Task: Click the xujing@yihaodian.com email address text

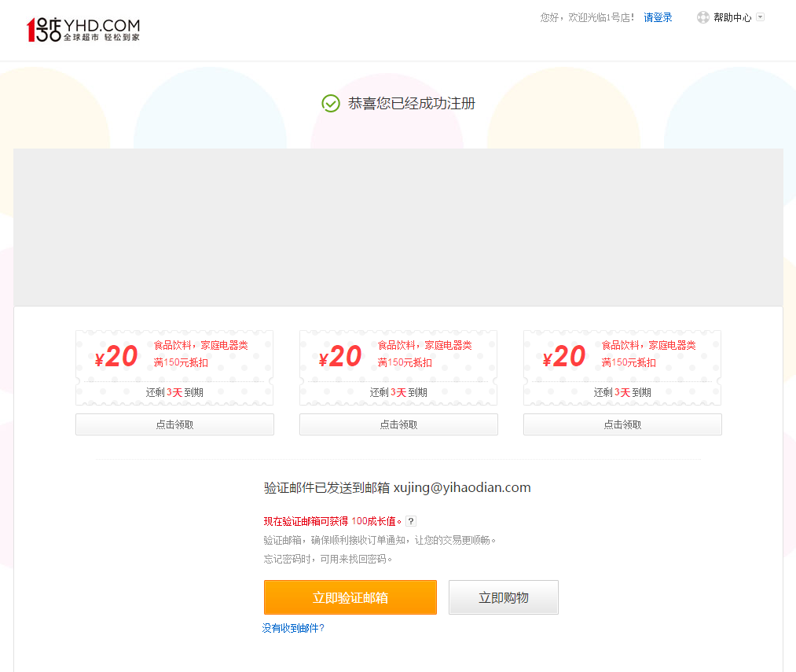Action: point(462,487)
